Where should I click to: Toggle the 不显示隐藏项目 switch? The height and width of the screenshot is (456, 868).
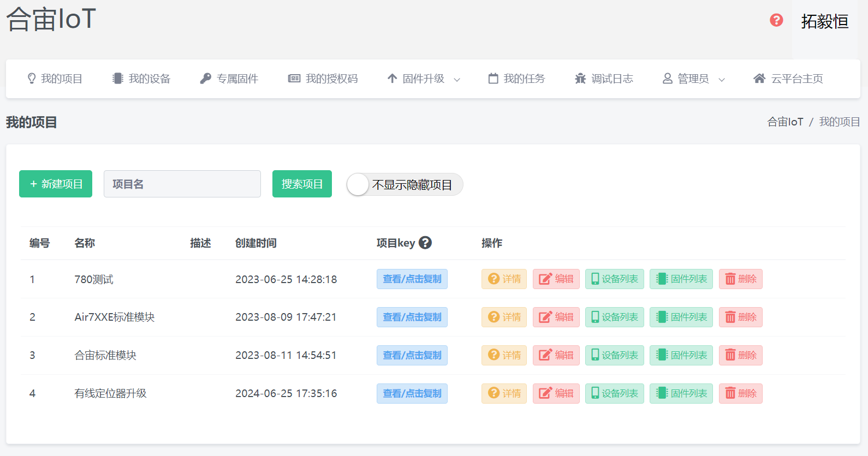click(x=359, y=184)
